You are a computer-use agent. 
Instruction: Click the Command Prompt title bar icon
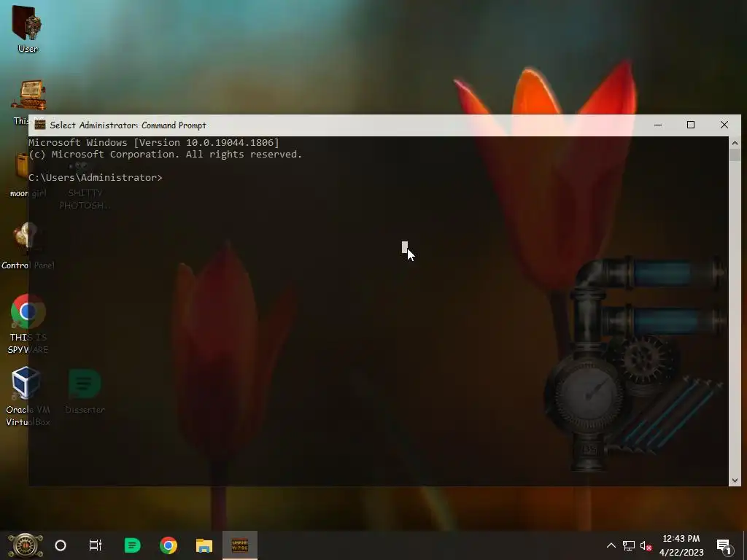40,125
